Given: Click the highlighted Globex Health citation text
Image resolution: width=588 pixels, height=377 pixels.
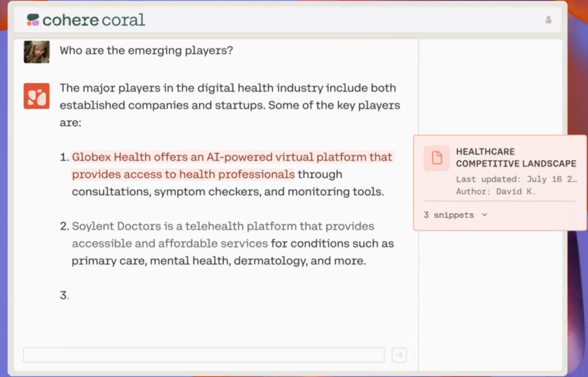Looking at the screenshot, I should [232, 165].
